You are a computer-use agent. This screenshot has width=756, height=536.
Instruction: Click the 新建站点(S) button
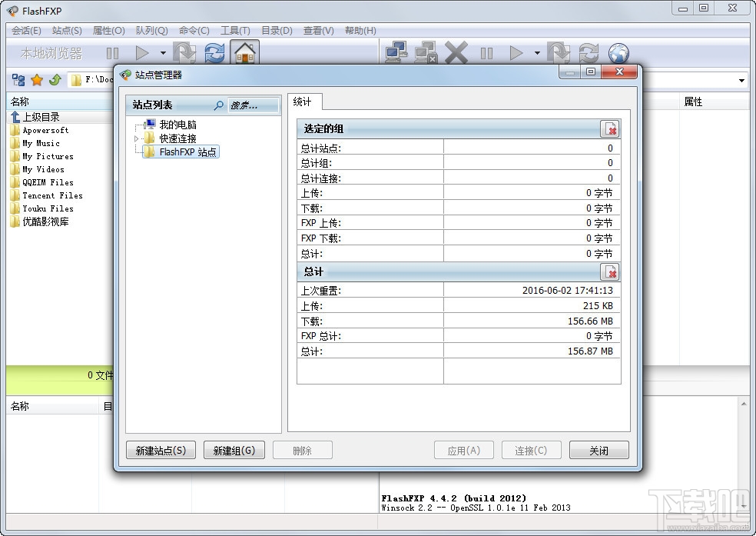coord(161,450)
